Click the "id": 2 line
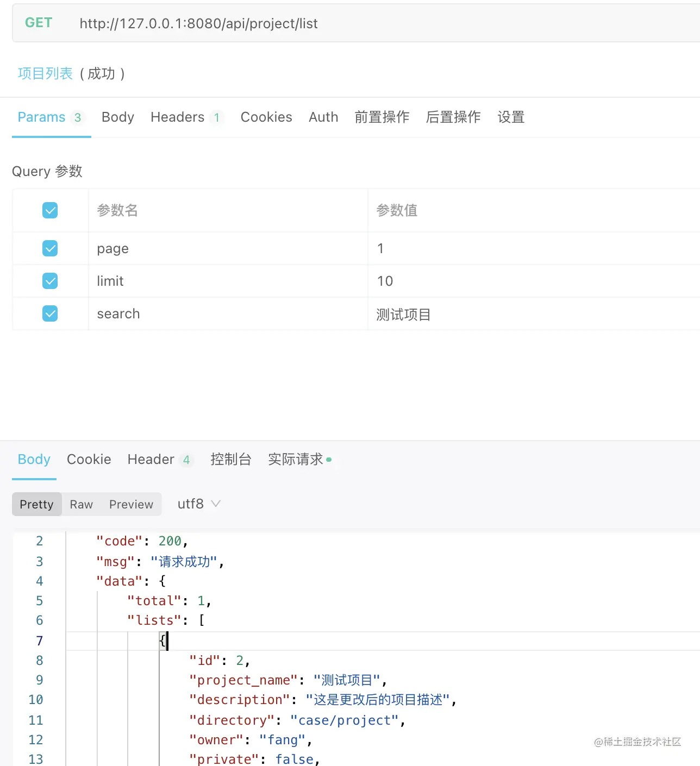Screen dimensions: 700x766 click(220, 660)
